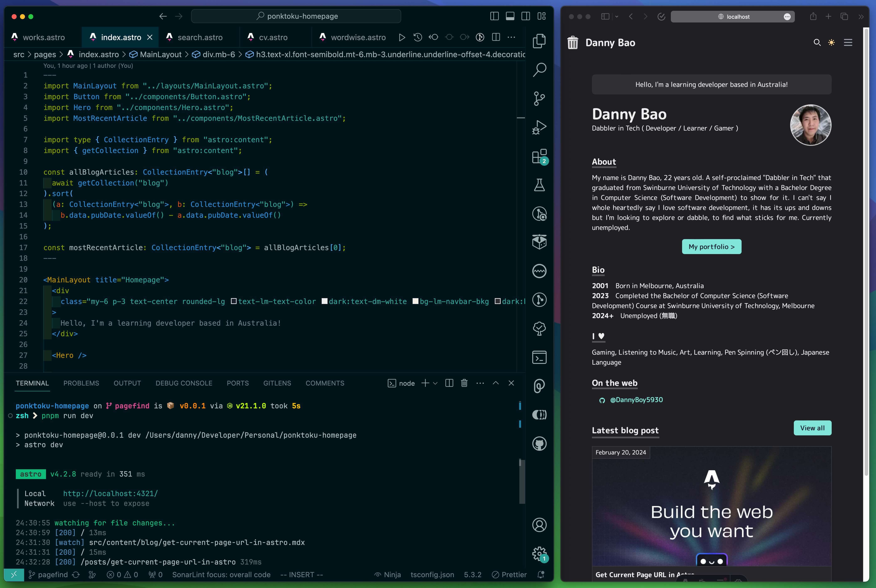
Task: Open the Source Control view
Action: 539,98
